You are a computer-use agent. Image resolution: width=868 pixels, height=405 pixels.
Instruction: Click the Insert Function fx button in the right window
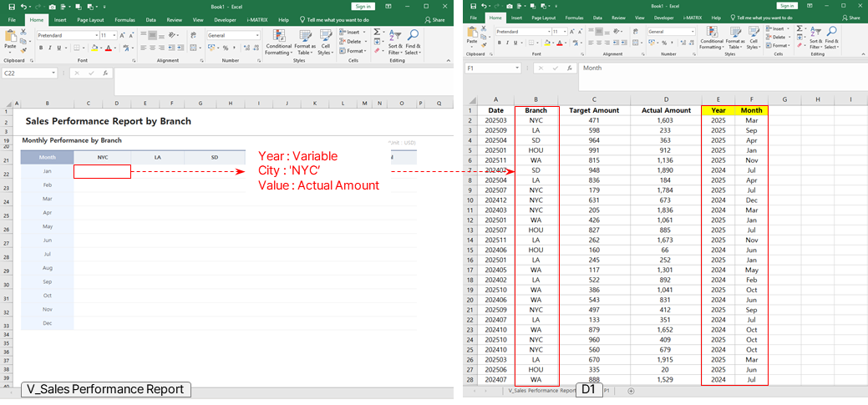568,68
